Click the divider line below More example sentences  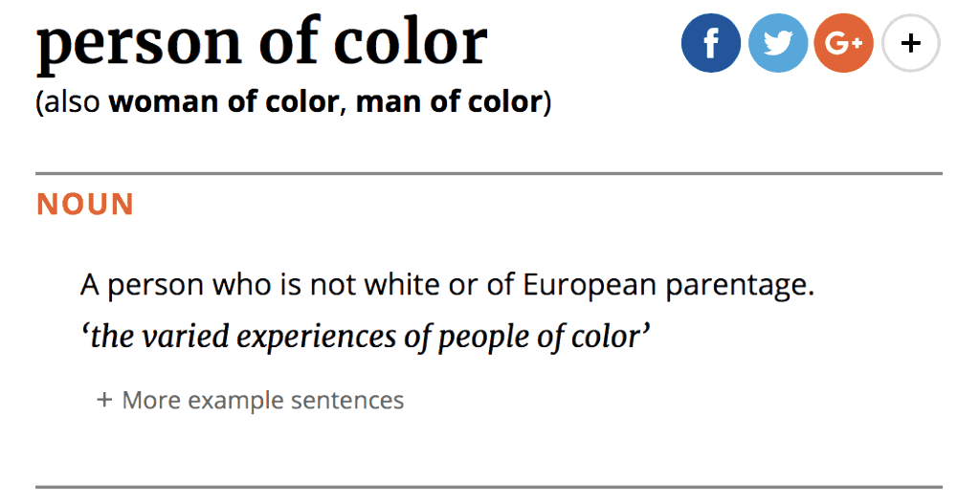pos(489,487)
